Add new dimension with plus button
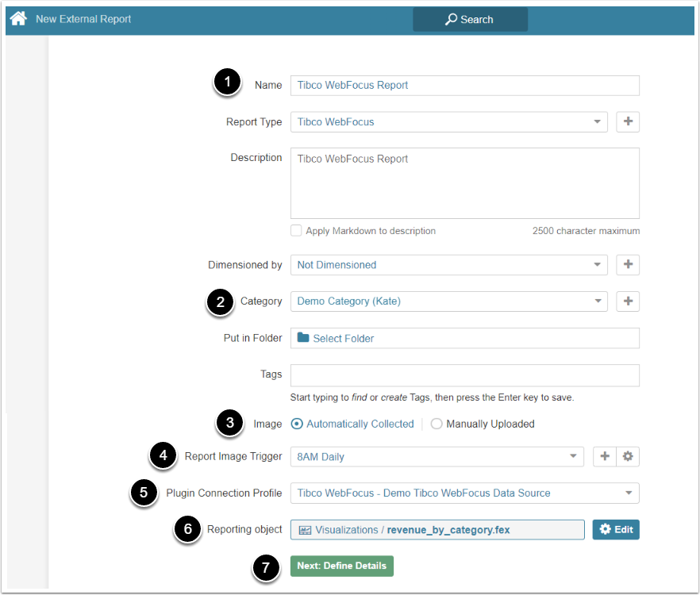Image resolution: width=700 pixels, height=595 pixels. pos(628,265)
